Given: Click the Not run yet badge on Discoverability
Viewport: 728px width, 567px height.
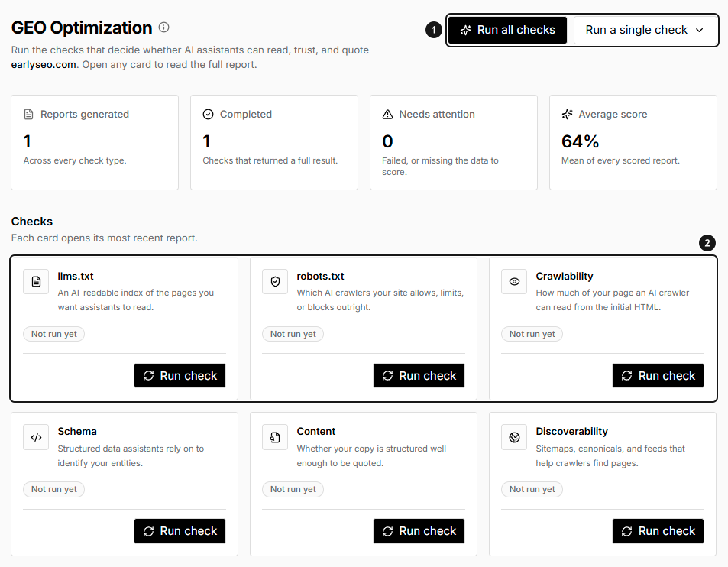Looking at the screenshot, I should [x=532, y=489].
